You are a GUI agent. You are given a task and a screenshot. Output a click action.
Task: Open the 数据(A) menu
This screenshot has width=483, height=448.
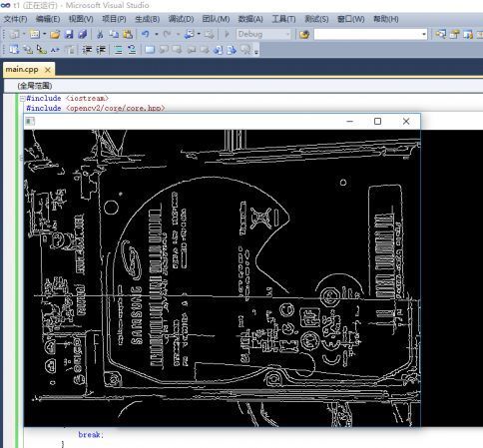coord(250,19)
